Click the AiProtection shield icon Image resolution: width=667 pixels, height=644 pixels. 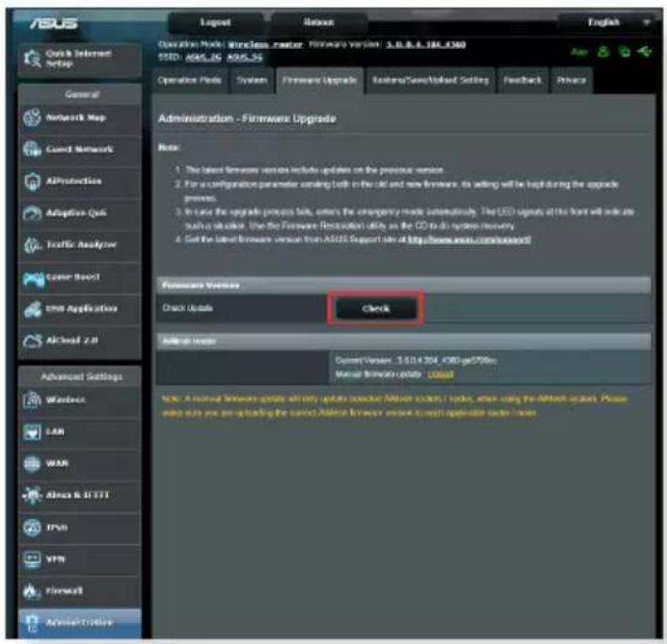tap(32, 181)
